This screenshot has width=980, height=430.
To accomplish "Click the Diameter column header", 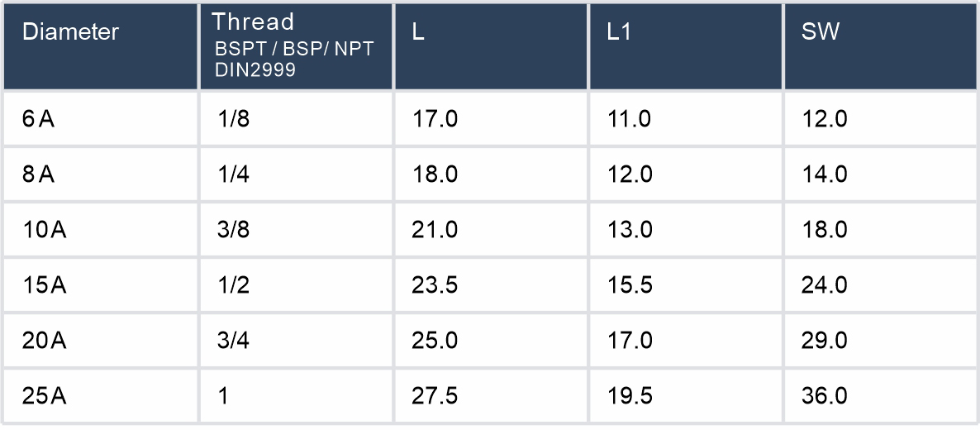I will pyautogui.click(x=70, y=32).
